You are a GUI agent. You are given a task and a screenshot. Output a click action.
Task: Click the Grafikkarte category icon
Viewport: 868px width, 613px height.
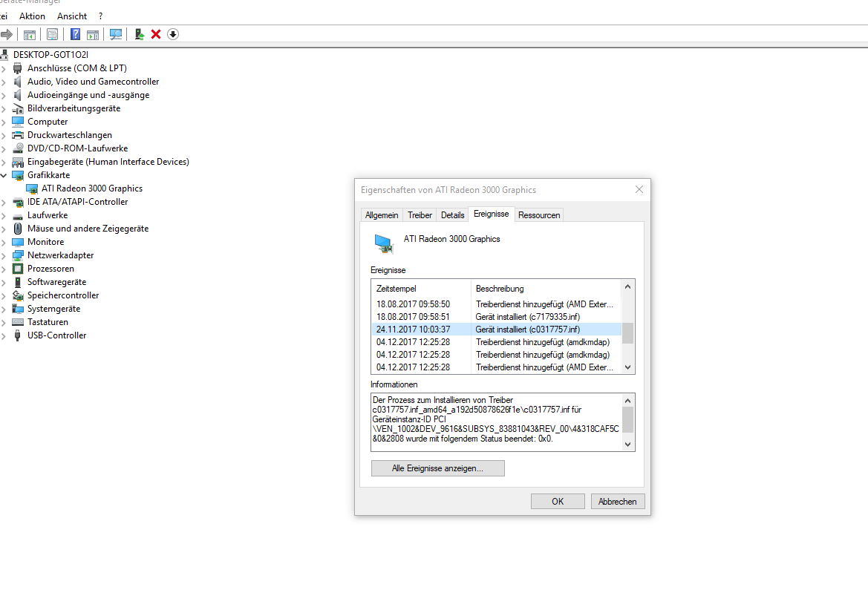click(18, 175)
